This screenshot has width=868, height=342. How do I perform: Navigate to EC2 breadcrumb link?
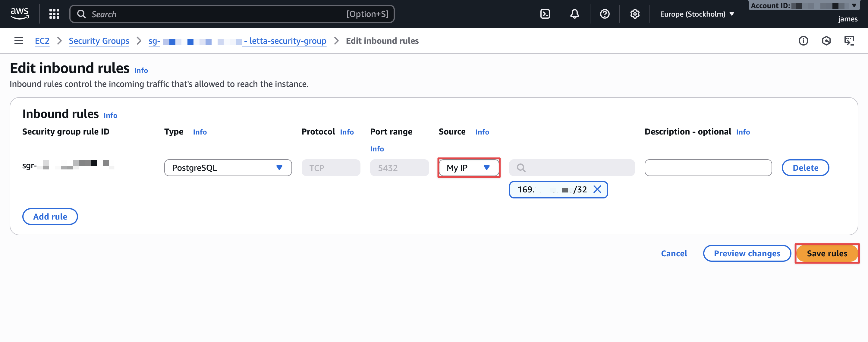[x=42, y=41]
